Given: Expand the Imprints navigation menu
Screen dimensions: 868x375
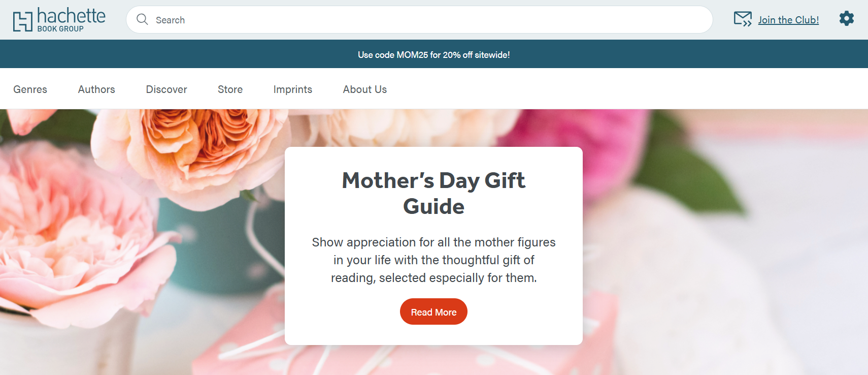Looking at the screenshot, I should tap(292, 89).
